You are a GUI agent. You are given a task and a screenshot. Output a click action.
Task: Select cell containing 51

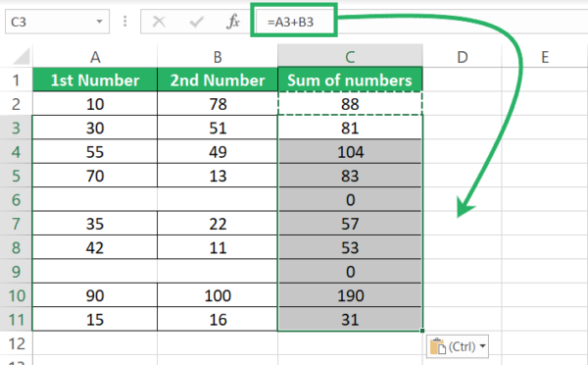point(218,128)
